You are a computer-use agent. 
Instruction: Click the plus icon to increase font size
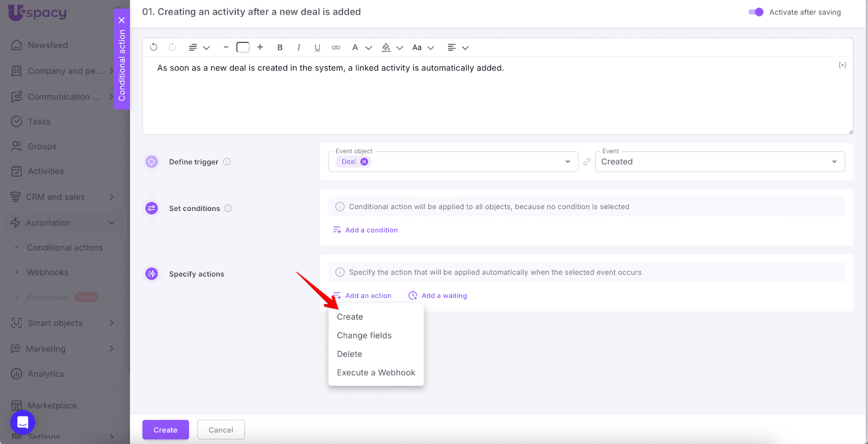(x=260, y=47)
